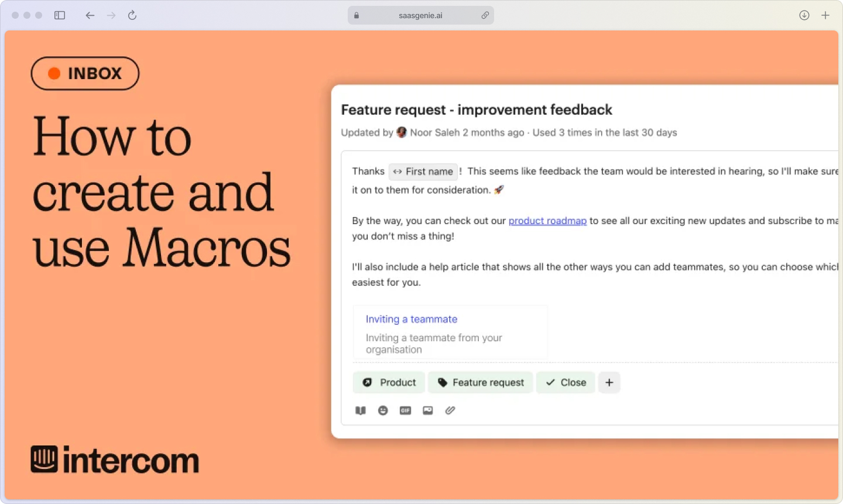Select the INBOX badge
The width and height of the screenshot is (843, 504).
(85, 73)
